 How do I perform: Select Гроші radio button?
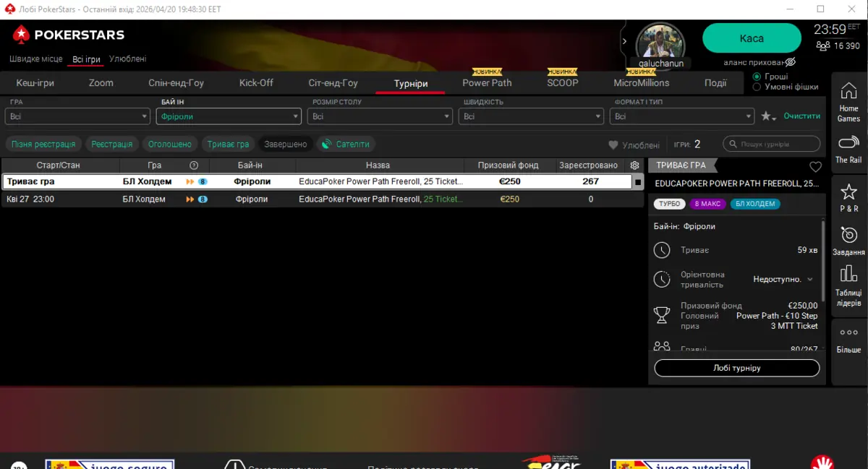tap(757, 77)
